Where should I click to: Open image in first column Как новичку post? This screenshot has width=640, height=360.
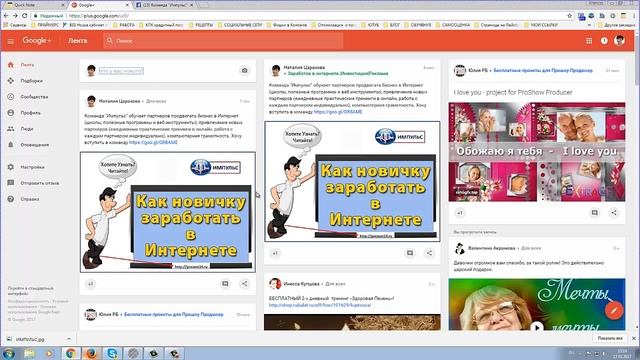(168, 212)
